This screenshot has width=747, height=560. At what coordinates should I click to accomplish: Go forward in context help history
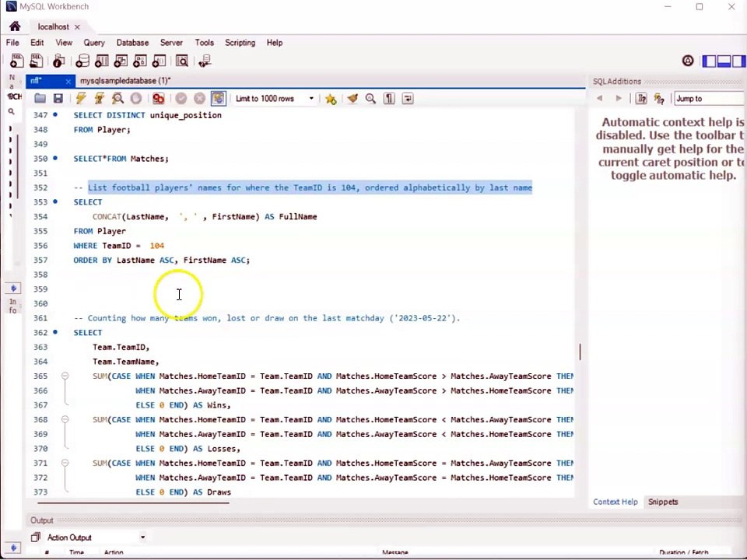(619, 99)
